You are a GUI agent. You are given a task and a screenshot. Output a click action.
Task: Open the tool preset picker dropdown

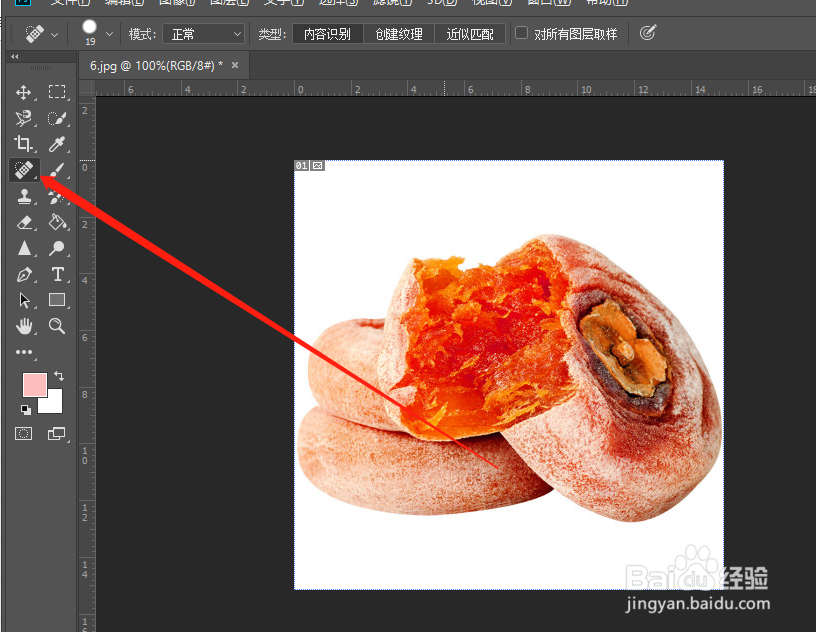click(54, 35)
